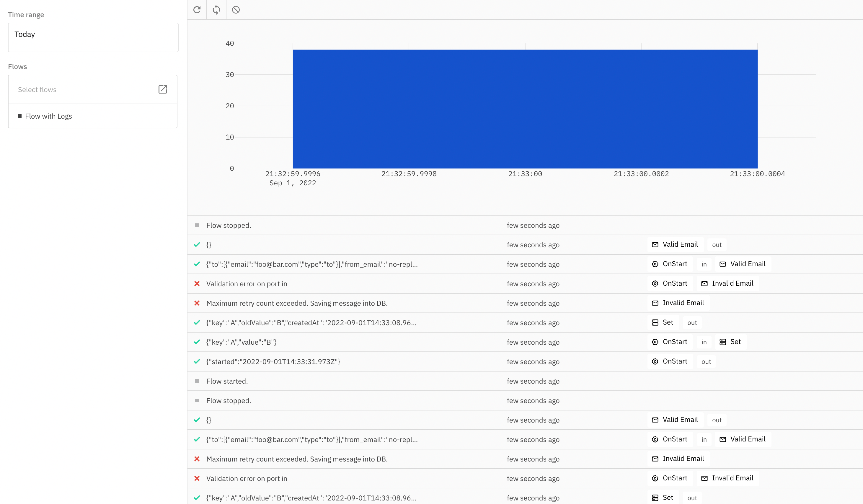Toggle the auto-refresh sync icon
This screenshot has height=504, width=863.
coord(216,9)
